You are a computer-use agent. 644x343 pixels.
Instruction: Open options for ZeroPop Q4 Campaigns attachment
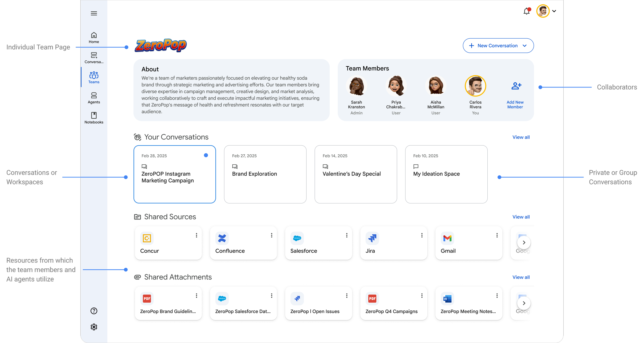(422, 296)
